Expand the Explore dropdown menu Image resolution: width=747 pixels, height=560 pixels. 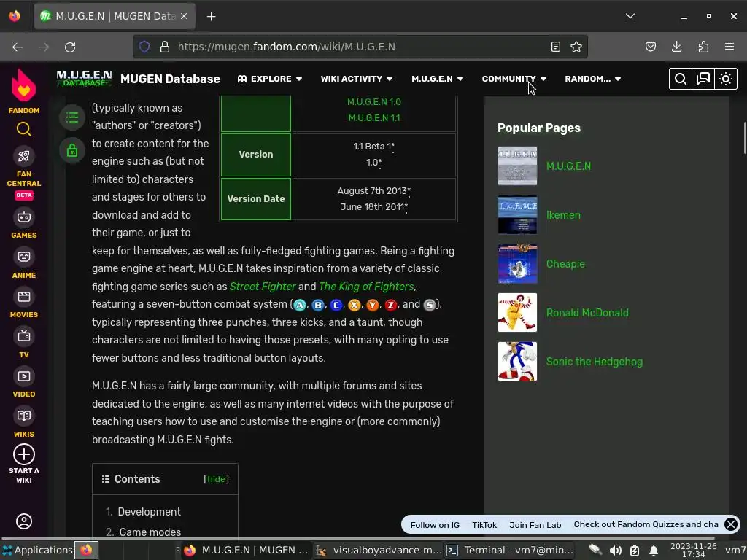click(270, 79)
